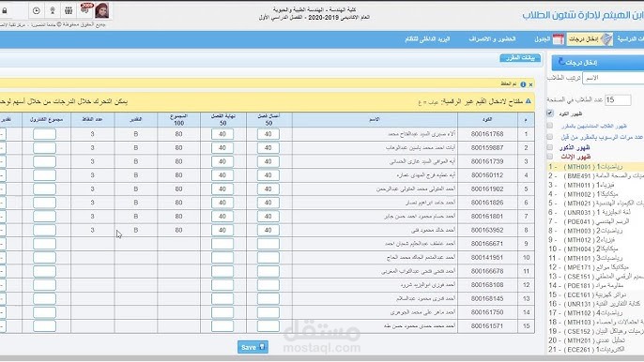The height and width of the screenshot is (362, 644).
Task: Click the grade sheet icon beside إدخال درجات tab
Action: coord(606,39)
